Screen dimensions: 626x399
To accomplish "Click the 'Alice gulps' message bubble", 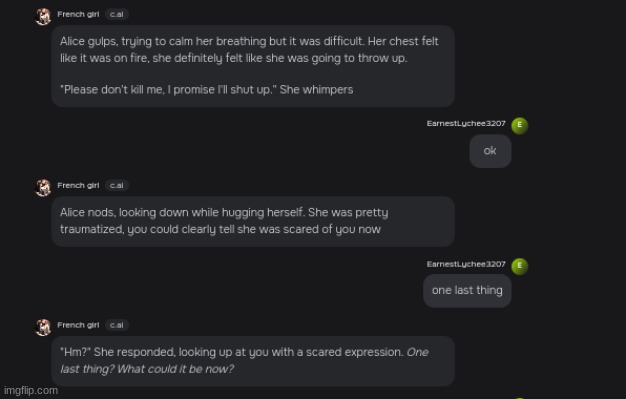I will [x=253, y=66].
